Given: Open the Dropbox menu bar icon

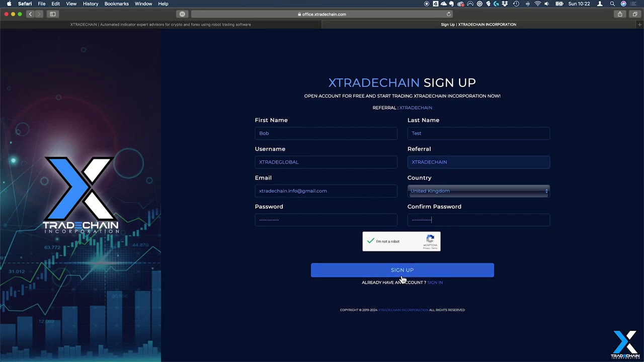Looking at the screenshot, I should click(x=505, y=4).
